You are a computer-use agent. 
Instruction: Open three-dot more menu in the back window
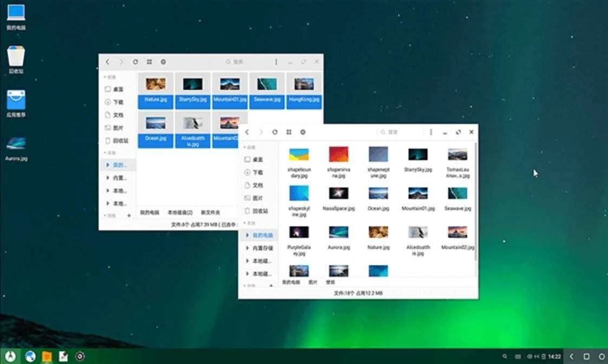[276, 62]
